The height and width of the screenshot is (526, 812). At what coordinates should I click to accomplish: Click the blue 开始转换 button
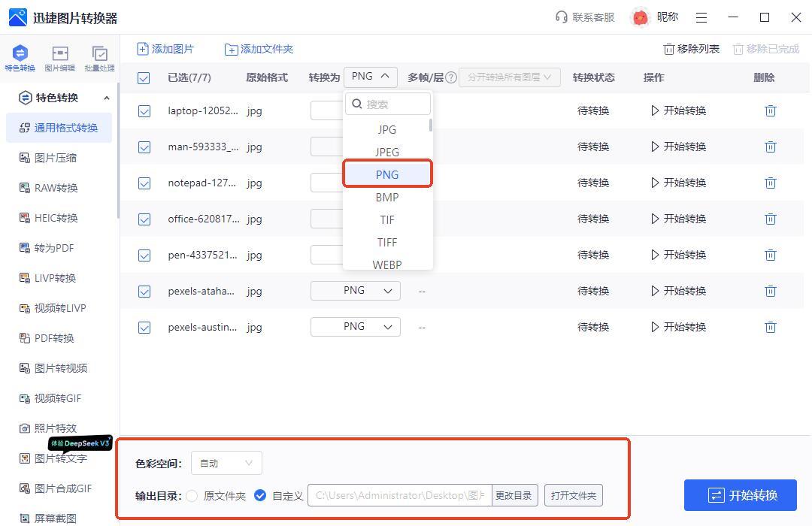741,495
